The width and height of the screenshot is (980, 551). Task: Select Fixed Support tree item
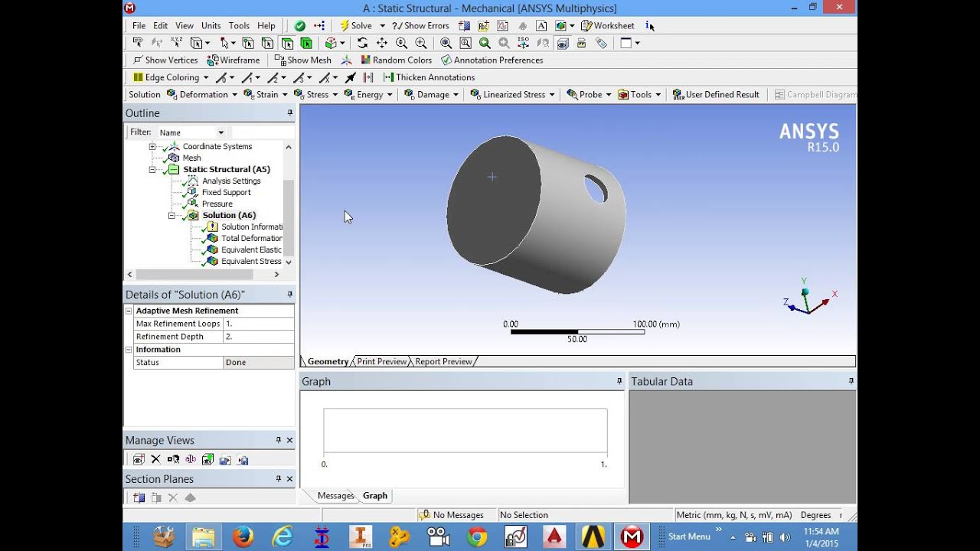click(226, 192)
